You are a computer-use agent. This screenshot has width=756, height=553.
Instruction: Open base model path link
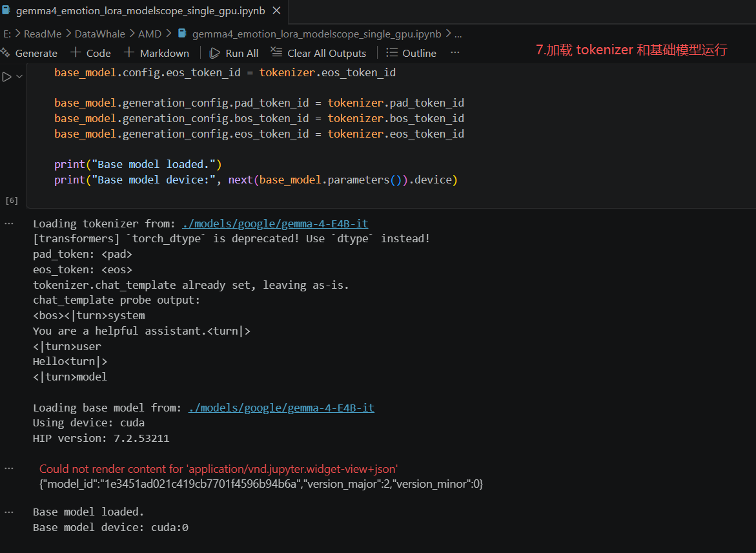click(x=281, y=408)
